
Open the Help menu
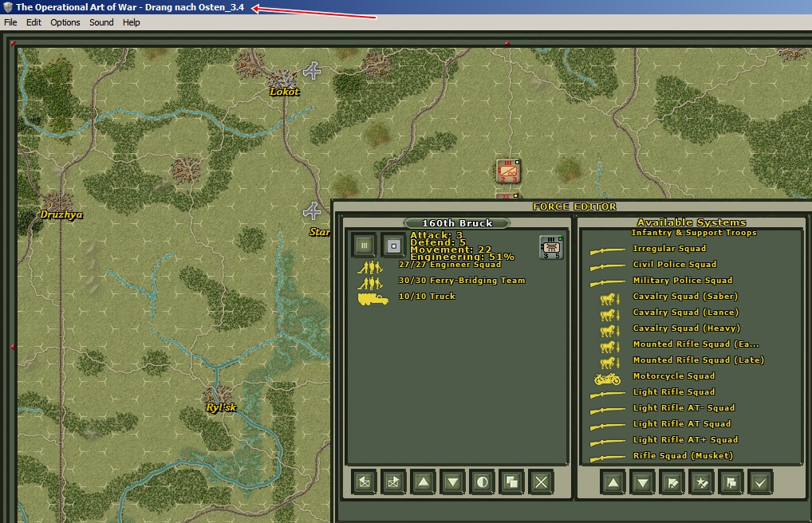(x=131, y=22)
